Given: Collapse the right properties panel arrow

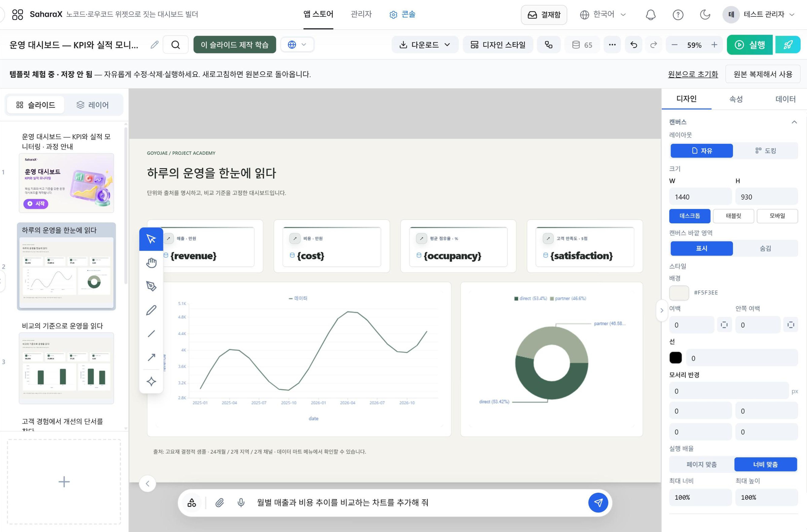Looking at the screenshot, I should click(x=661, y=310).
